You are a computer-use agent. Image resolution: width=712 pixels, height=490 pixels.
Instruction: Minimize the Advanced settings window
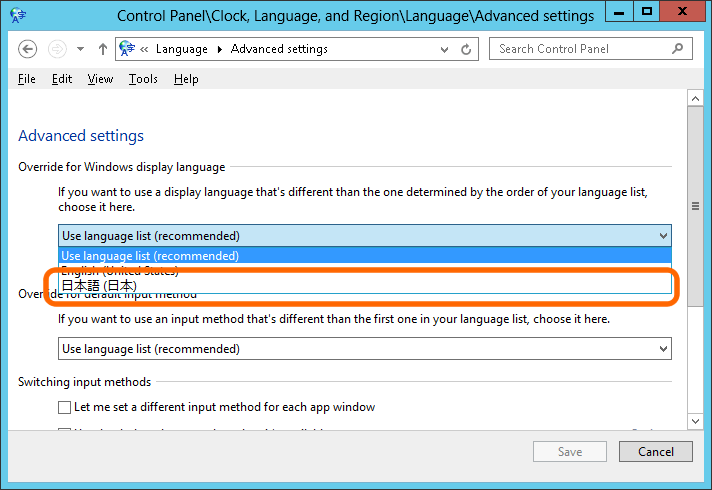coord(619,12)
